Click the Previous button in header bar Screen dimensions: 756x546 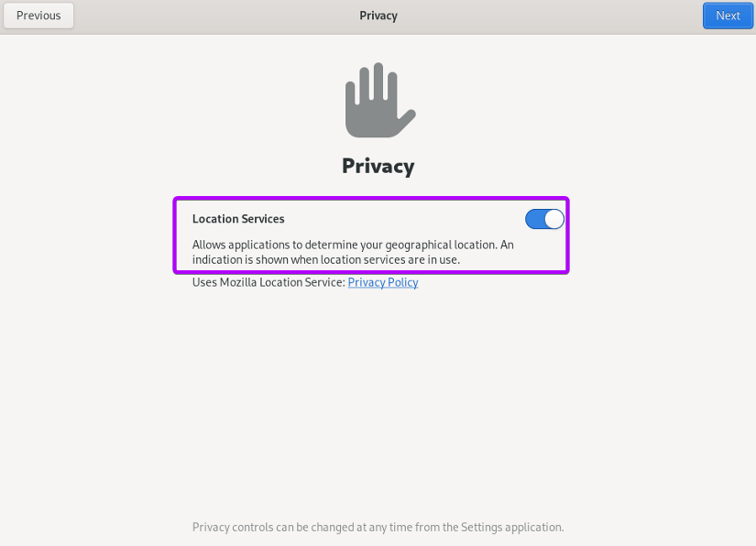click(38, 16)
